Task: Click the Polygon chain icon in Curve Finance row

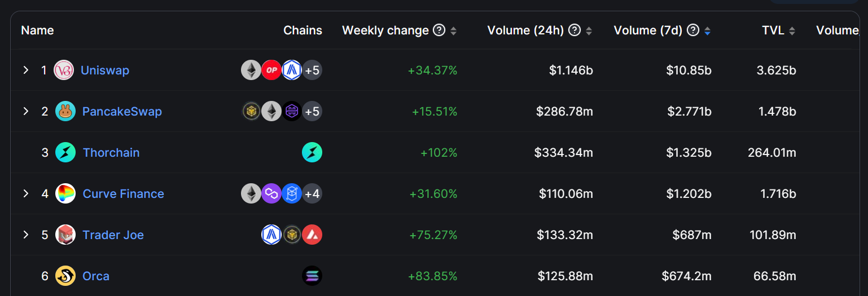Action: [x=271, y=194]
